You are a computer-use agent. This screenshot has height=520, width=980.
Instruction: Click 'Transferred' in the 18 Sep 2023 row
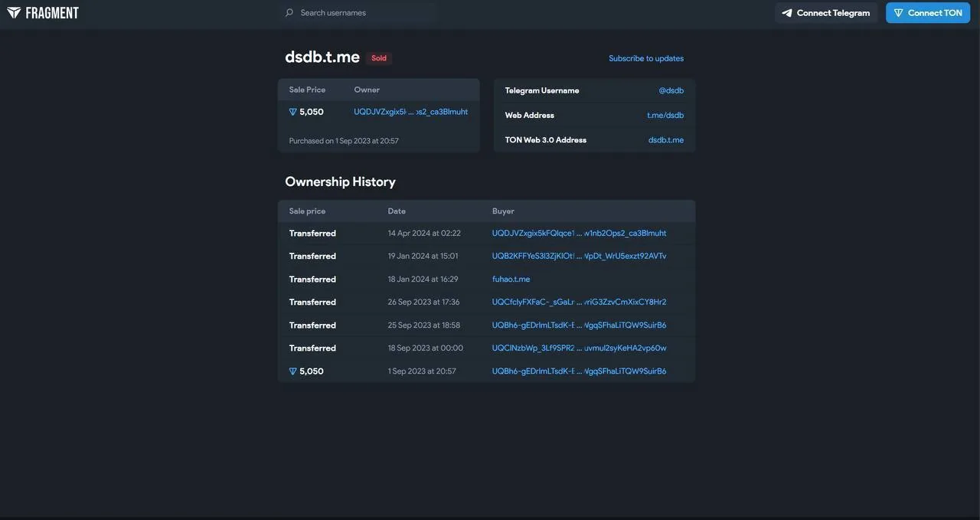(x=312, y=348)
